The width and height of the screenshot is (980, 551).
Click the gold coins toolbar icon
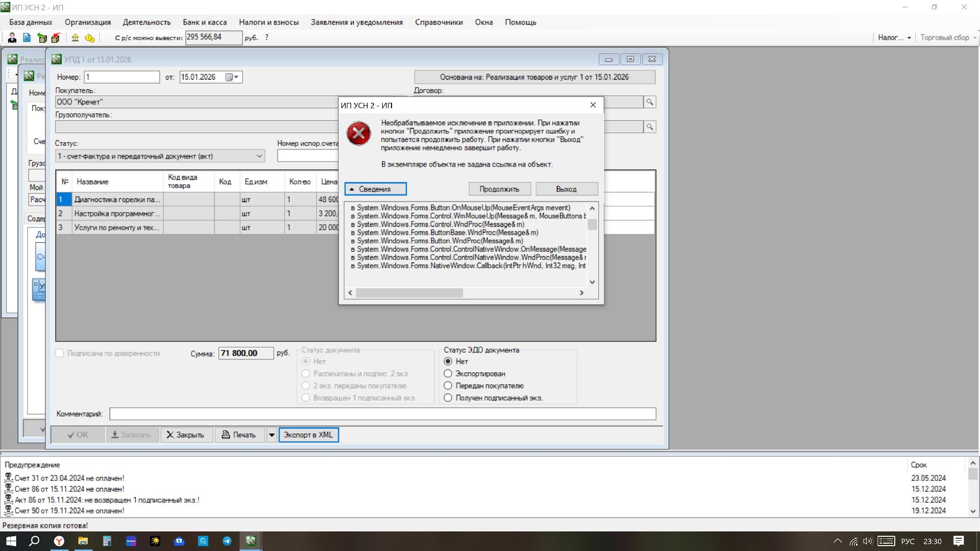pyautogui.click(x=90, y=38)
